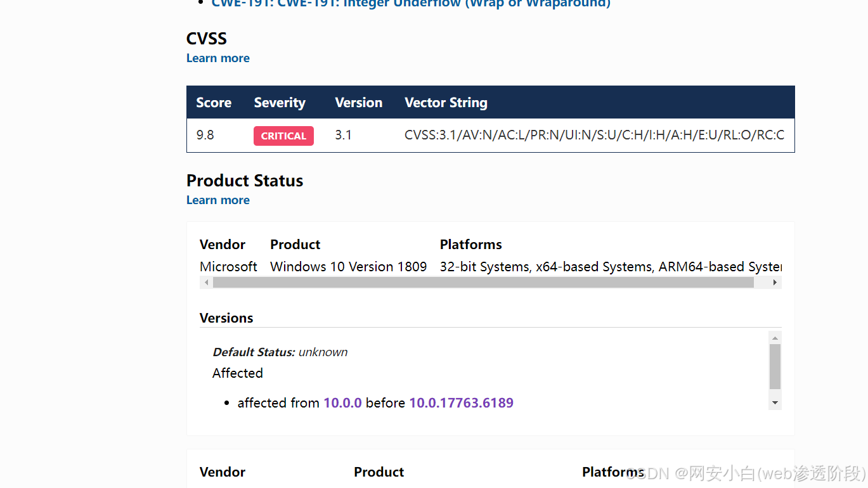Click the Severity column header
This screenshot has height=488, width=868.
coord(280,103)
